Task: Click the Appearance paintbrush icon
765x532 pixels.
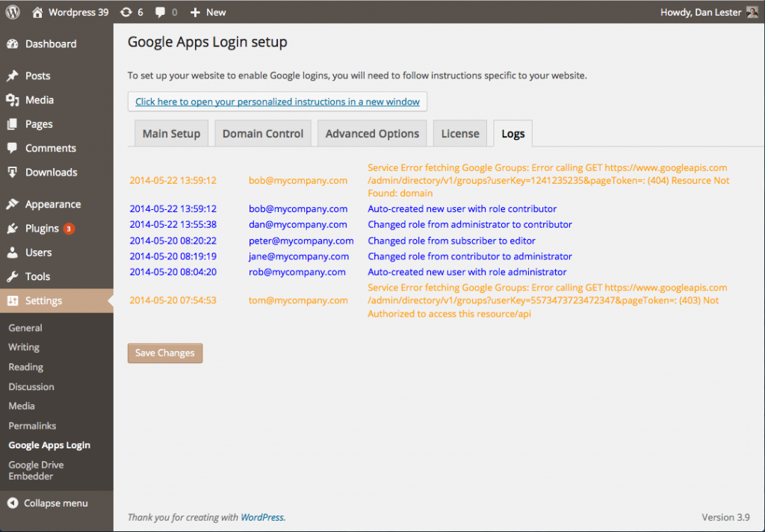Action: [12, 204]
